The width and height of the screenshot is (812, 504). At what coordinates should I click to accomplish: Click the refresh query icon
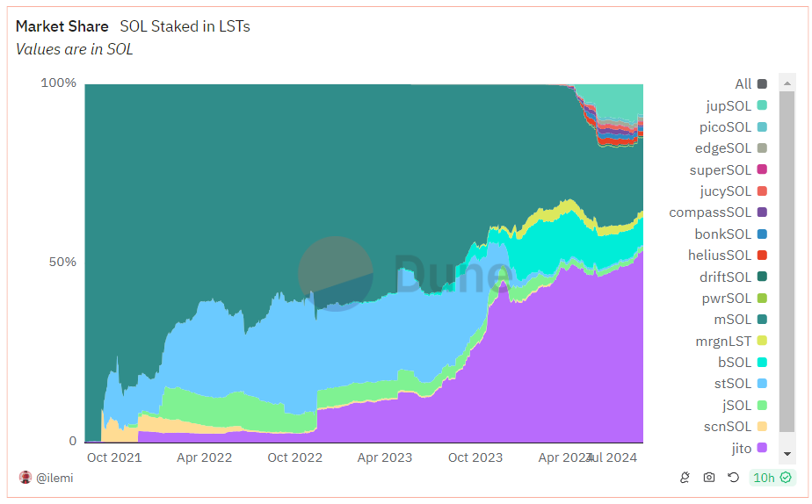[733, 477]
